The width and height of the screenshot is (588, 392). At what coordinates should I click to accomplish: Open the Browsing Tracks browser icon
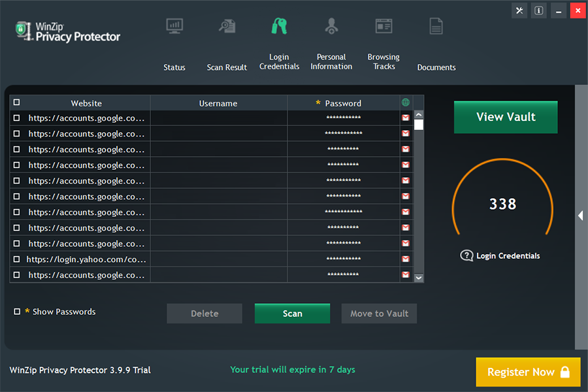[384, 26]
